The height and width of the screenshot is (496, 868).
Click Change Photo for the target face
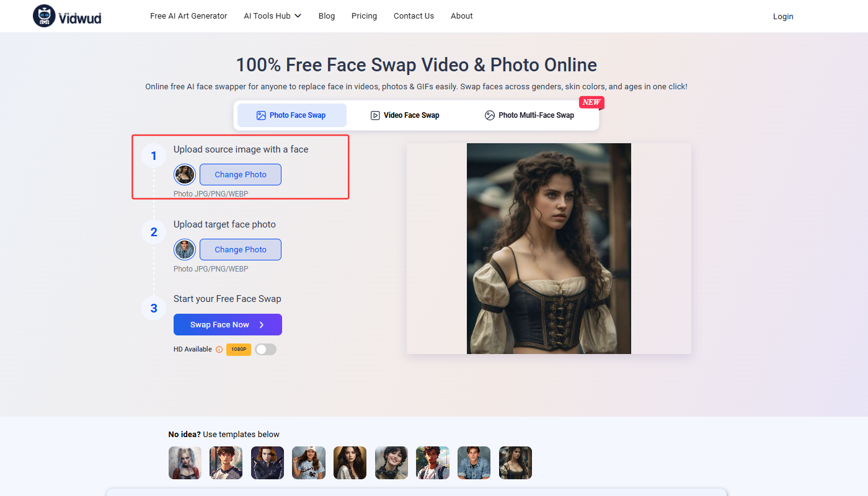click(x=241, y=250)
